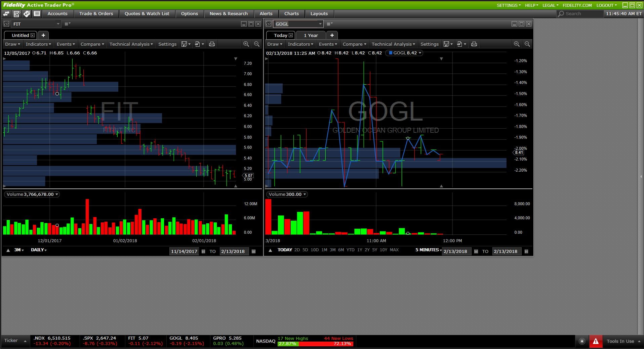Open Volume 3,766,678.00 indicator dropdown
This screenshot has height=349, width=644.
32,194
